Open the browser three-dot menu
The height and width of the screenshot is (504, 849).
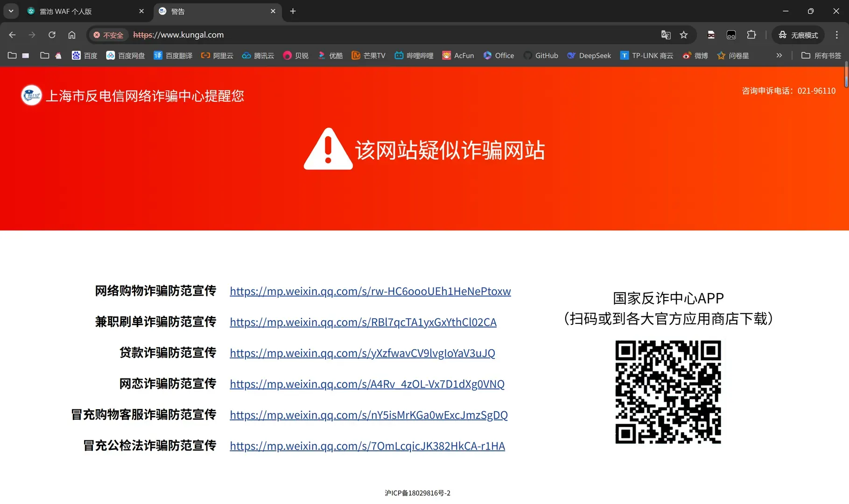(837, 35)
